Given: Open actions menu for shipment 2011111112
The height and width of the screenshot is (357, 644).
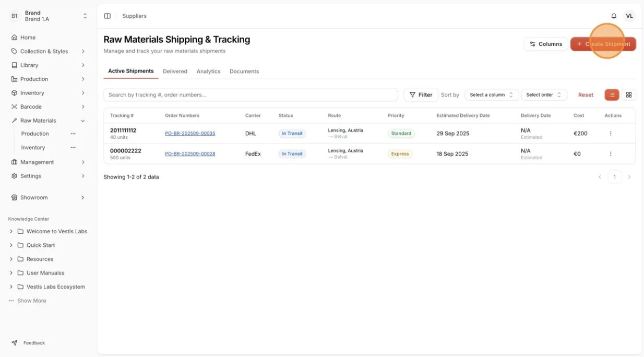Looking at the screenshot, I should tap(611, 134).
